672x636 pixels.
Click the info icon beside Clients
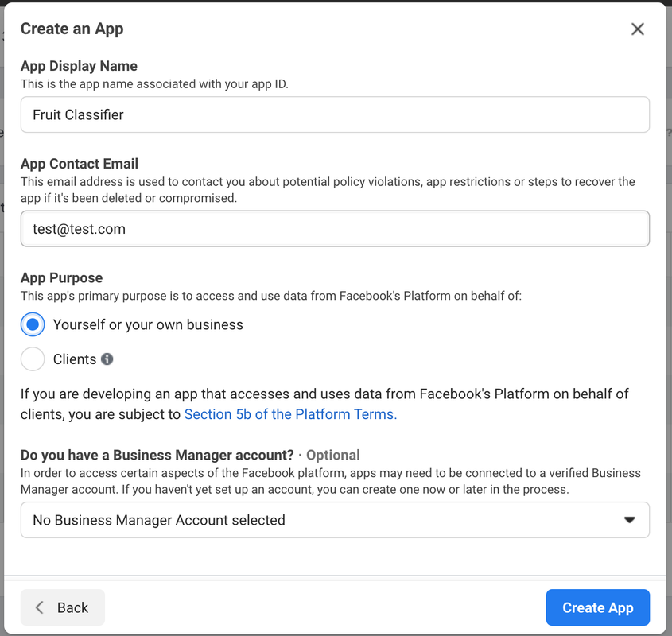click(107, 359)
